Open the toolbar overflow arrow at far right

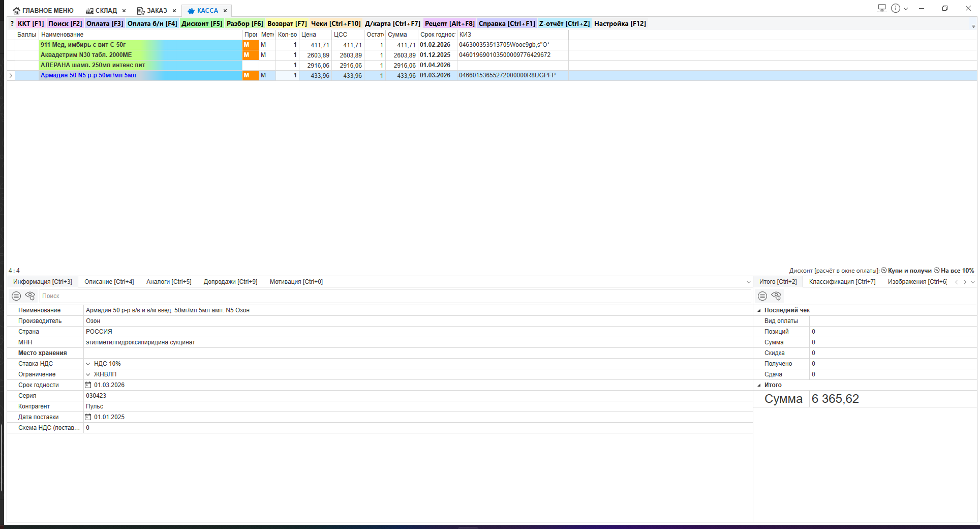click(973, 25)
